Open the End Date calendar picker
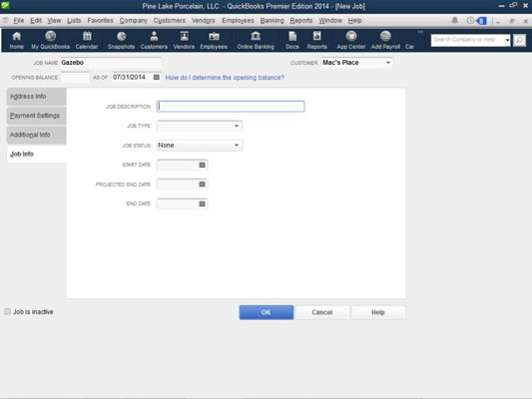This screenshot has height=399, width=532. click(x=202, y=203)
